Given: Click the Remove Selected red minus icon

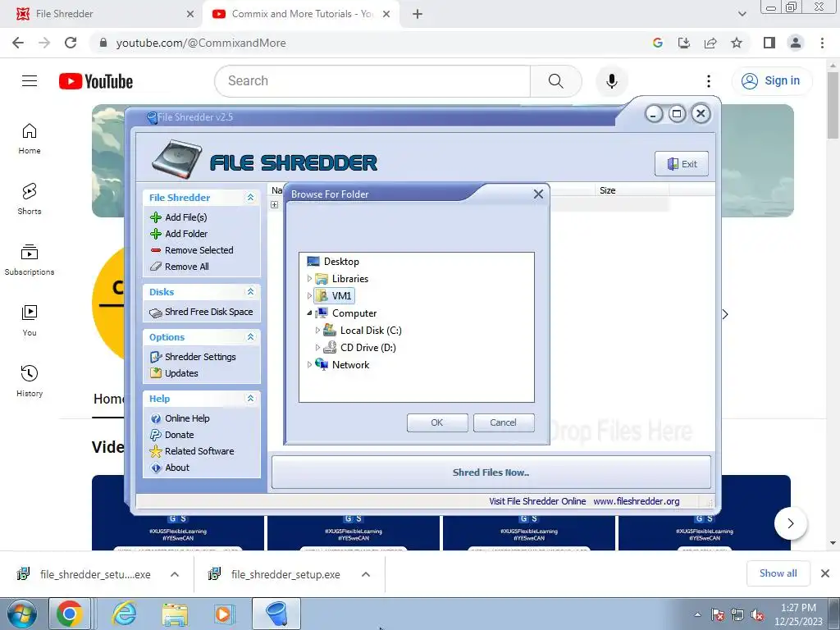Looking at the screenshot, I should (x=156, y=250).
